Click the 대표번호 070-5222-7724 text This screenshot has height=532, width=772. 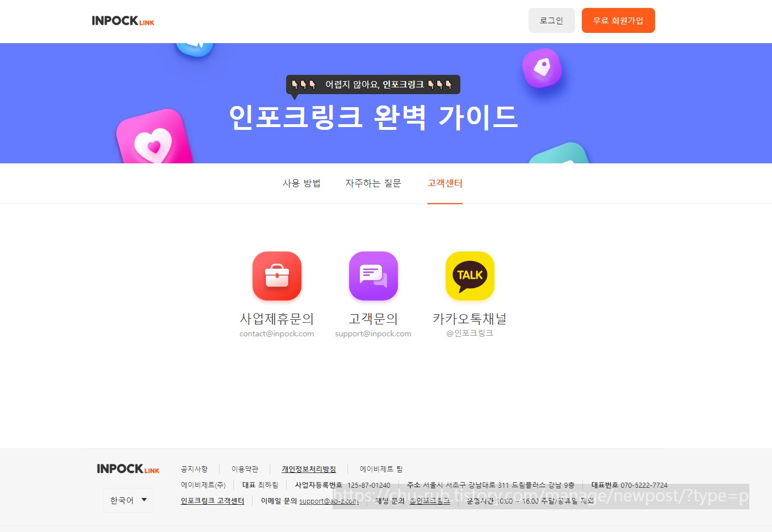point(630,485)
